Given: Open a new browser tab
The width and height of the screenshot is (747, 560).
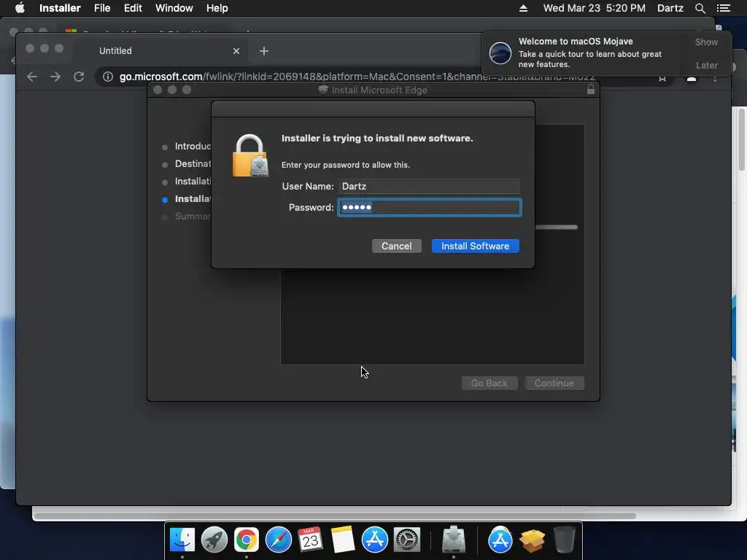Looking at the screenshot, I should point(264,51).
